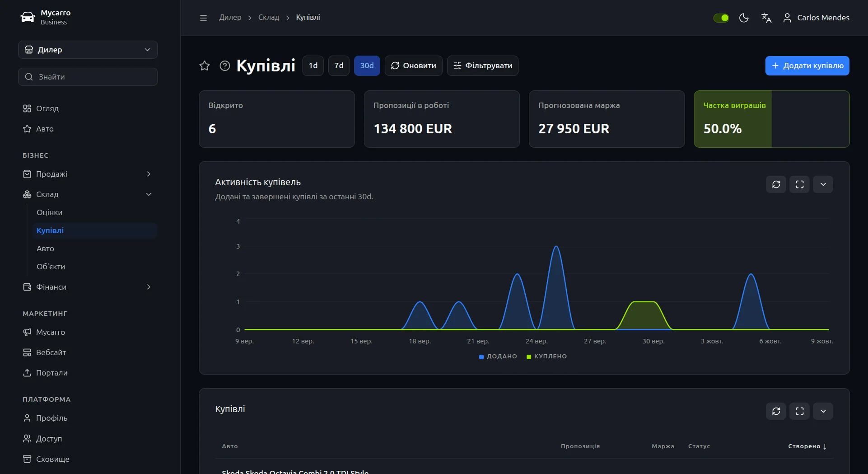This screenshot has width=868, height=474.
Task: Select Купівлі submenu item in sidebar
Action: (x=95, y=230)
